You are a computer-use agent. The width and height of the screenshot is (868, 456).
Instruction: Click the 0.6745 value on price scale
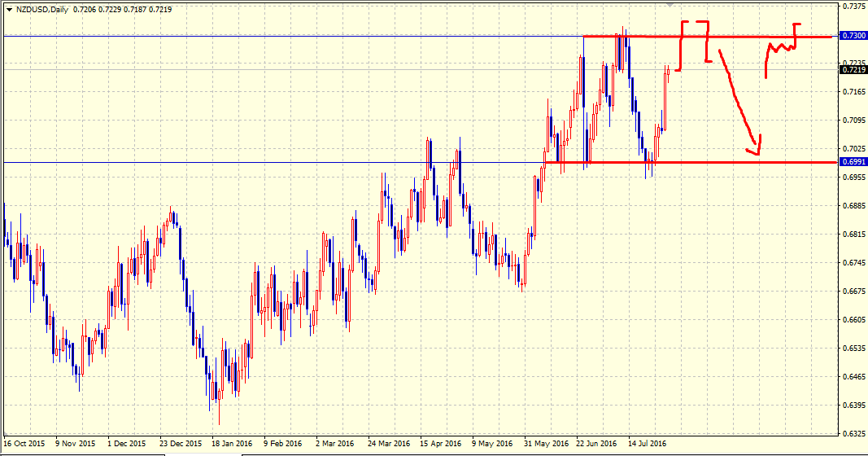pos(854,263)
